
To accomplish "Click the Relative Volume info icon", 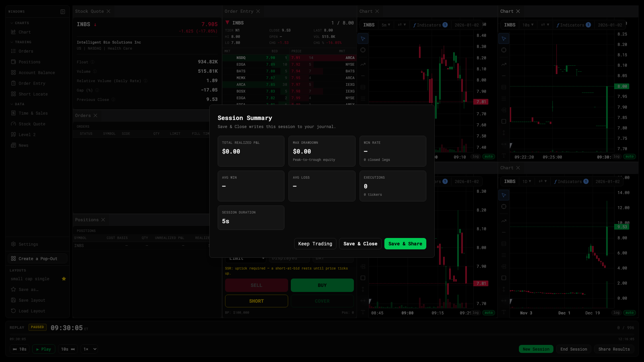I will [146, 81].
